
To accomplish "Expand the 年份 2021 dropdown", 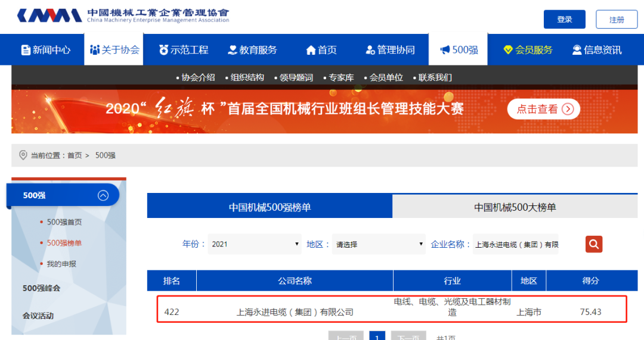I will (255, 244).
